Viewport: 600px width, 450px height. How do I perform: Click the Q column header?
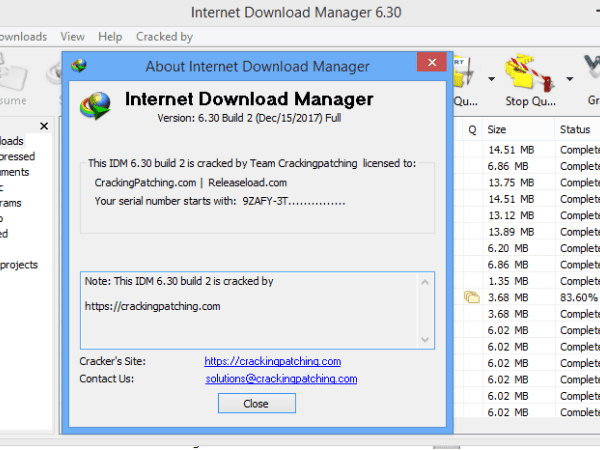click(472, 130)
